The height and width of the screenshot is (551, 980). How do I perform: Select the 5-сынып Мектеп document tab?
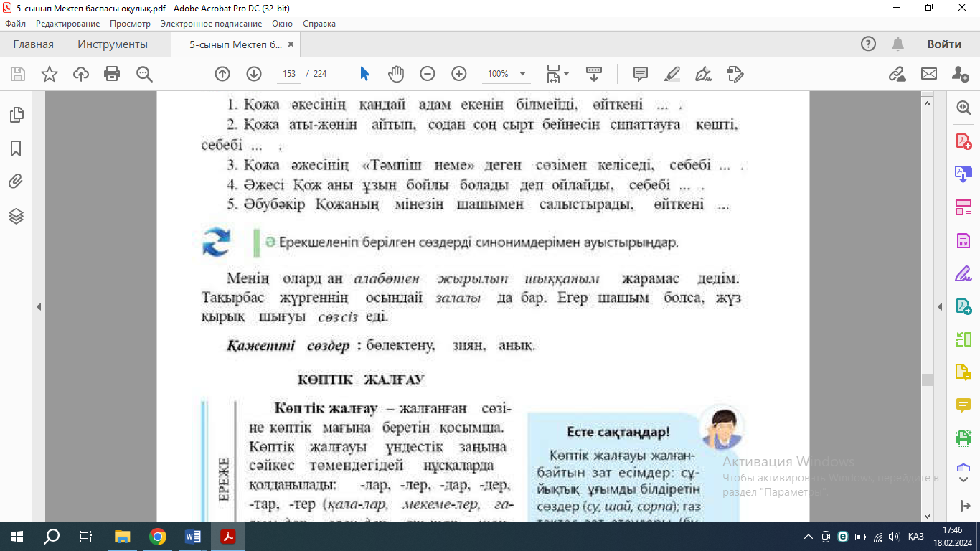click(x=235, y=44)
